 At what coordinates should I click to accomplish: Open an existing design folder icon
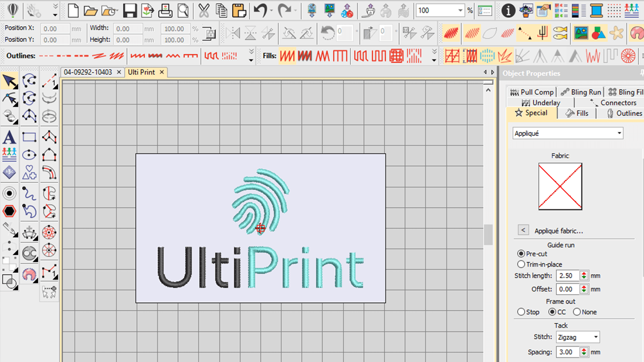click(90, 10)
